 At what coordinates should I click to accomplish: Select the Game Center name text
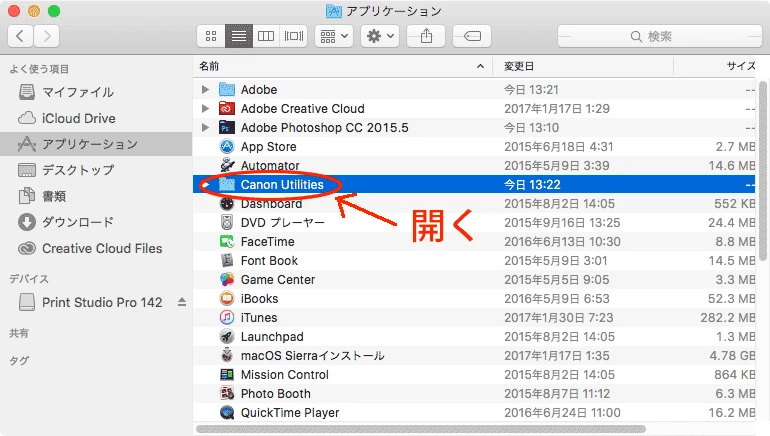[x=278, y=279]
